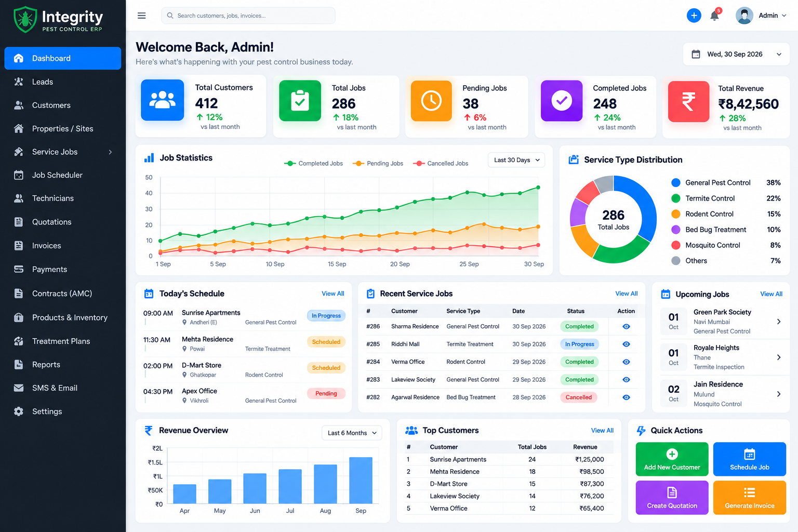The width and height of the screenshot is (798, 532).
Task: Click the Today's Schedule calendar icon
Action: click(149, 294)
